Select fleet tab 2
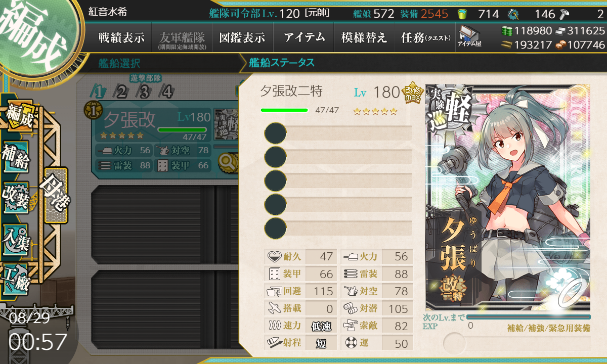The image size is (607, 364). 121,92
